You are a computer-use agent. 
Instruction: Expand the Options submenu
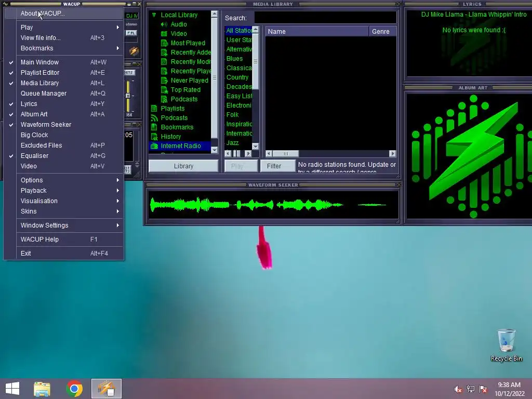pos(64,180)
